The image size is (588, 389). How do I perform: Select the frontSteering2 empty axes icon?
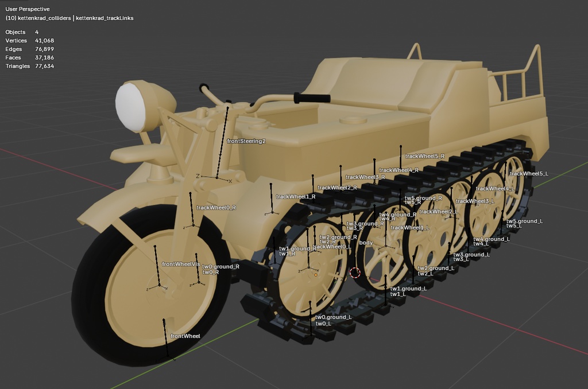(217, 177)
